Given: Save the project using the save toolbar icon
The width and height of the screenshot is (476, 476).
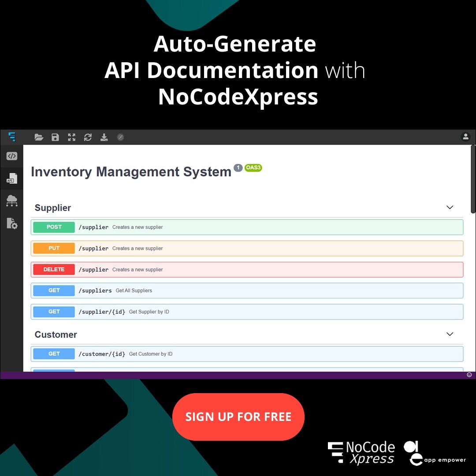Looking at the screenshot, I should point(55,137).
